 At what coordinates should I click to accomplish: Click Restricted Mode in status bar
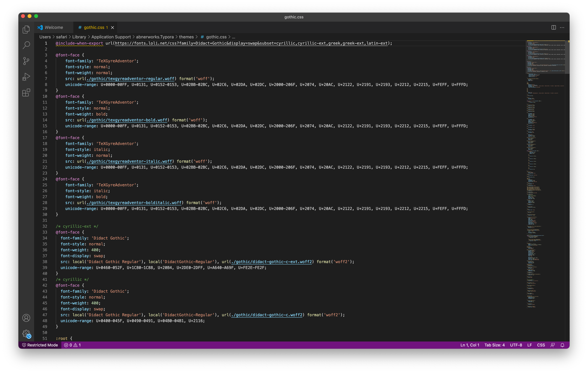tap(40, 345)
